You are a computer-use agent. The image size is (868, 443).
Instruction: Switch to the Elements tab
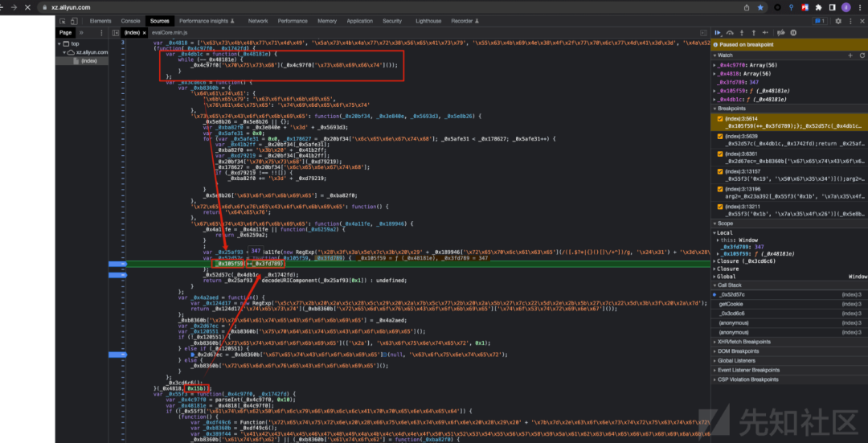(100, 21)
